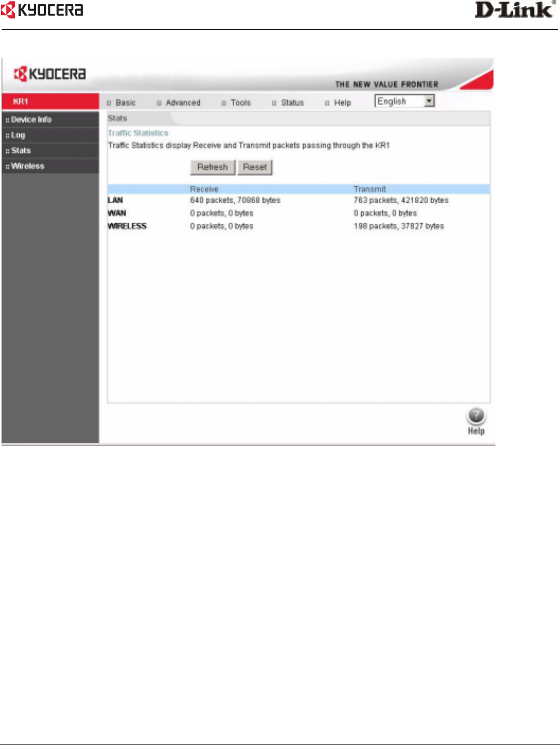Click LAN receive value 640 packets
Image resolution: width=560 pixels, height=745 pixels.
click(235, 200)
